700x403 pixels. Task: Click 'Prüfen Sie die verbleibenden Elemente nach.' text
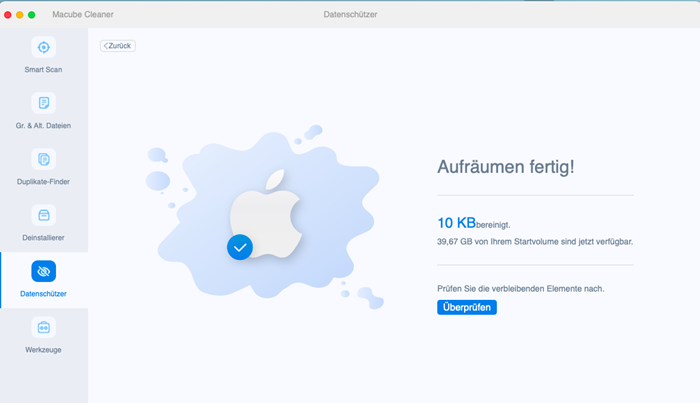(521, 289)
